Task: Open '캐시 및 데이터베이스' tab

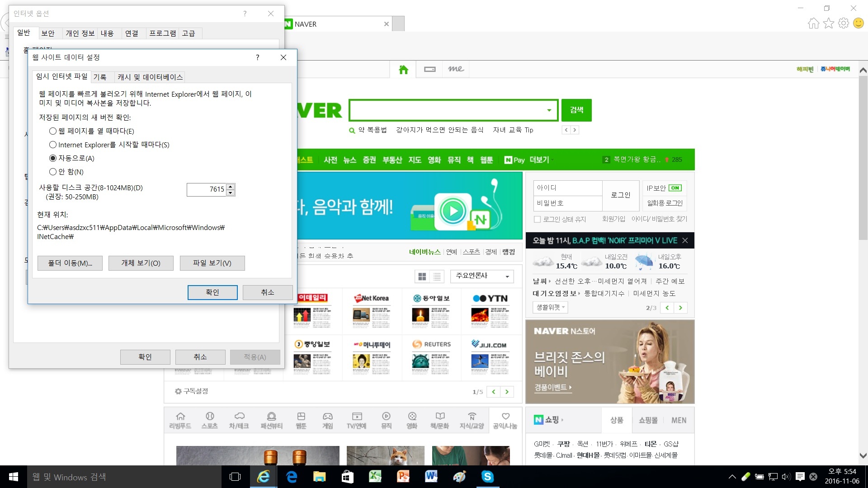Action: (150, 77)
